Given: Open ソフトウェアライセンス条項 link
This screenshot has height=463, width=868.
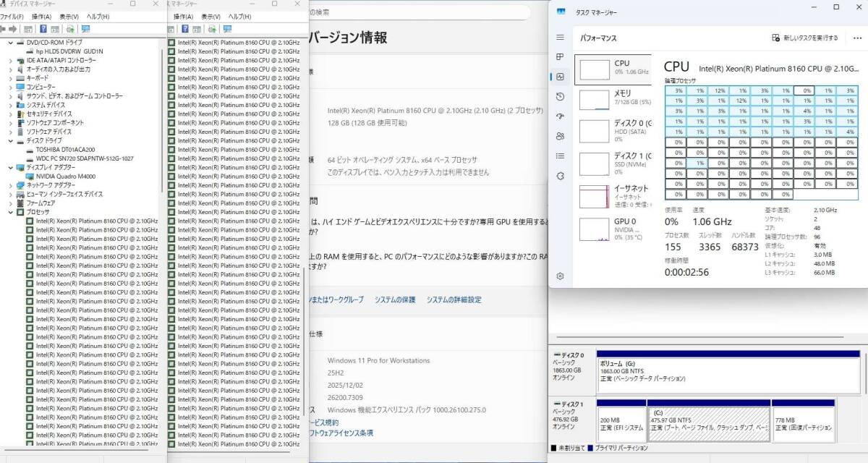Looking at the screenshot, I should point(341,433).
